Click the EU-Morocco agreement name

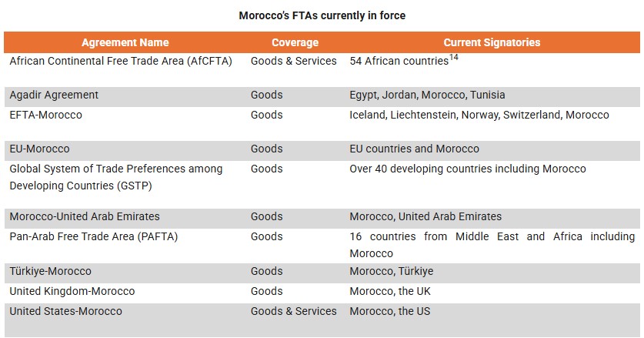(x=39, y=149)
